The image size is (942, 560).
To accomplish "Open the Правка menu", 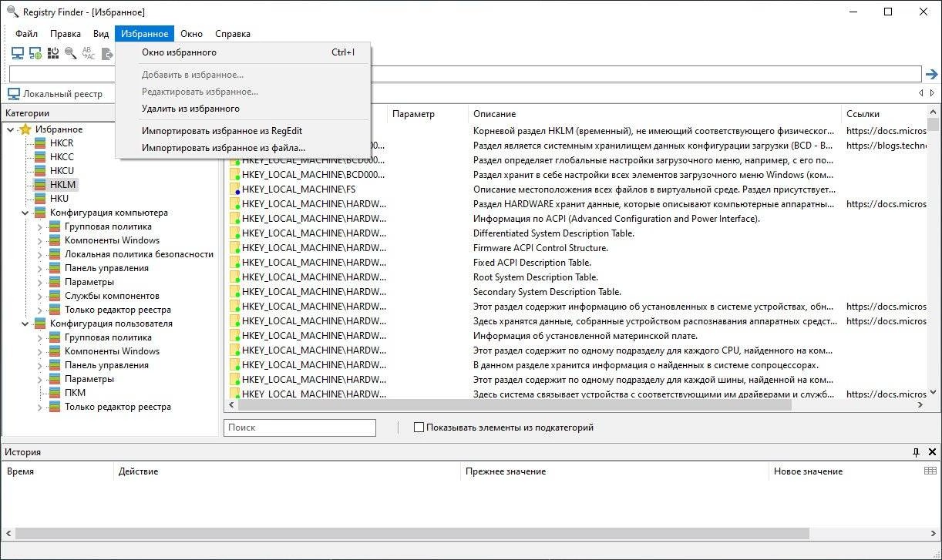I will (66, 34).
